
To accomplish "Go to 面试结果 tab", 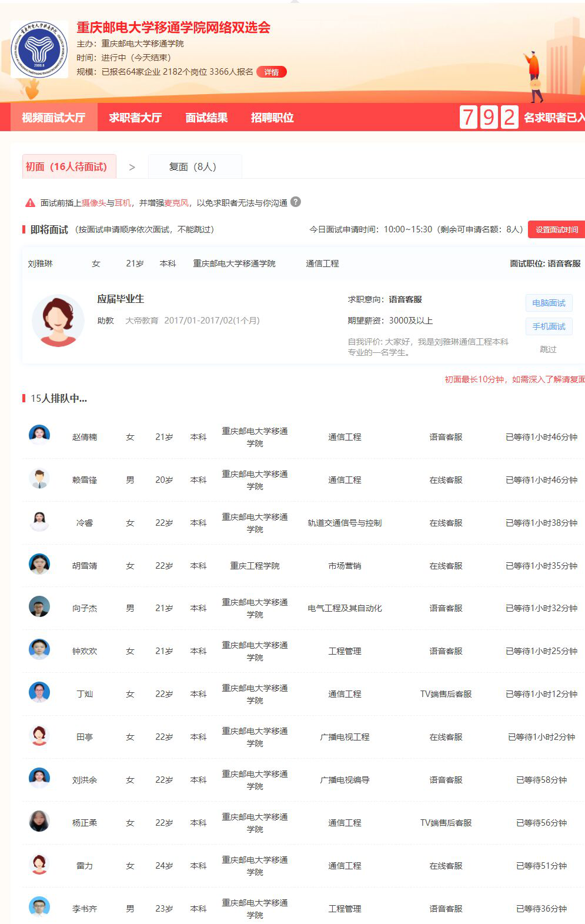I will pyautogui.click(x=206, y=118).
